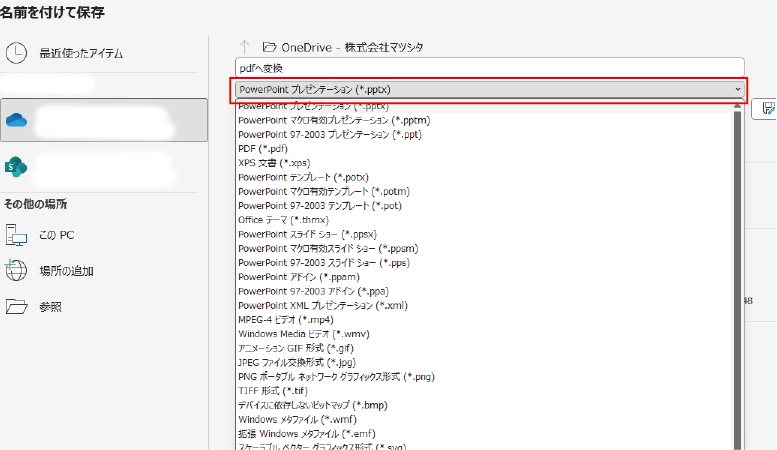
Task: Choose PowerPoint マクロ有効スライド ショー (*.ppsm)
Action: [328, 248]
